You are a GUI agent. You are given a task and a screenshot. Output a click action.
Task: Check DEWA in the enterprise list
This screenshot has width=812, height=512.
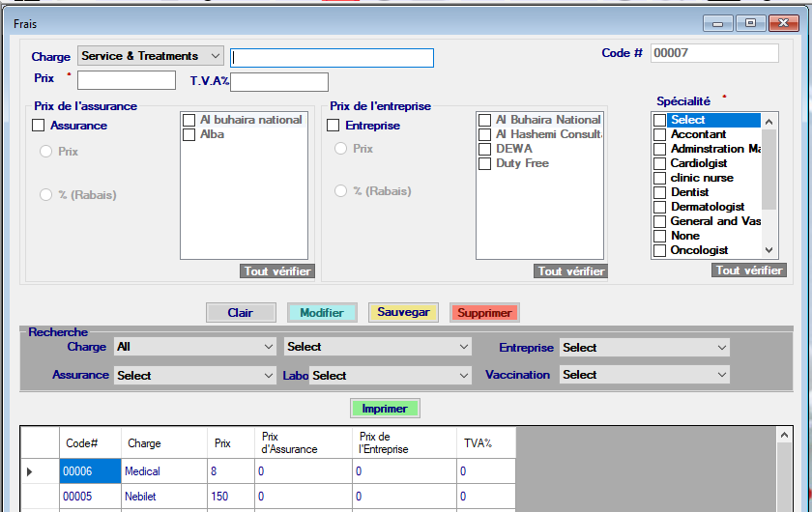(x=485, y=149)
